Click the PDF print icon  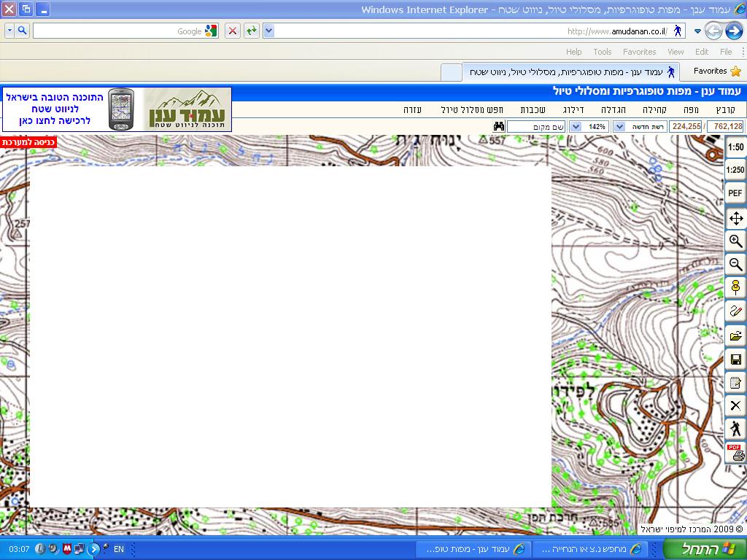[735, 453]
